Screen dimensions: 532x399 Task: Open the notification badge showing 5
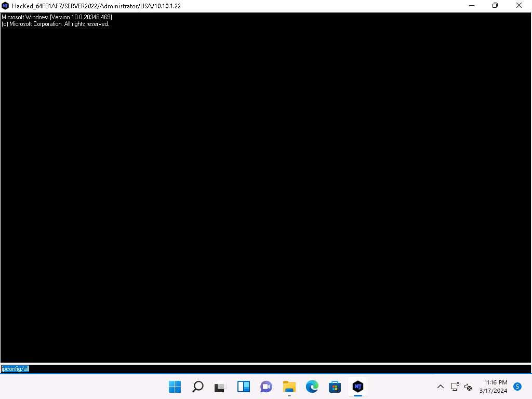(x=517, y=386)
